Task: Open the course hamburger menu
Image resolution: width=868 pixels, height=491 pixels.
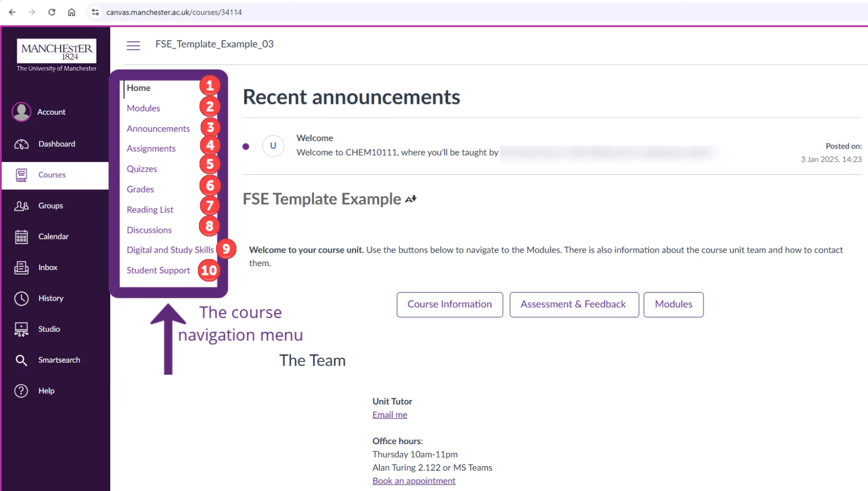Action: [x=133, y=45]
